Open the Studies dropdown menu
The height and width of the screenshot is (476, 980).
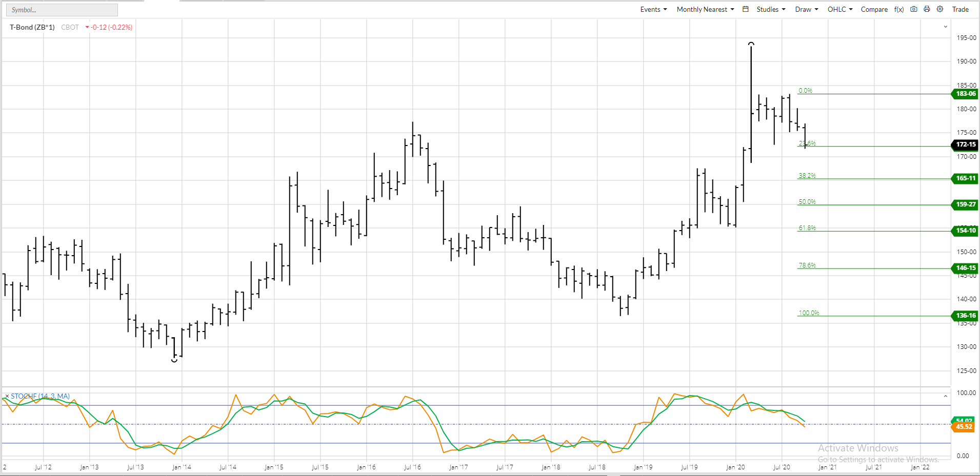point(771,9)
